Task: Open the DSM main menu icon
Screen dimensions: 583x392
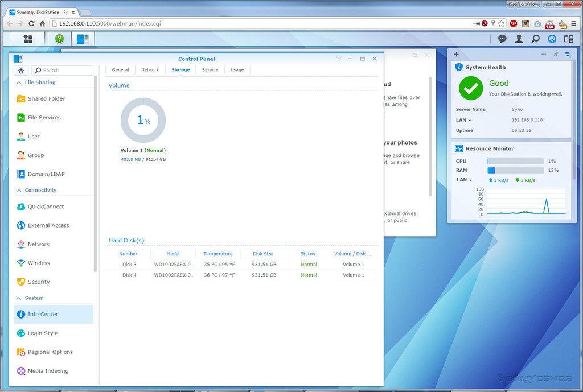Action: pyautogui.click(x=28, y=39)
